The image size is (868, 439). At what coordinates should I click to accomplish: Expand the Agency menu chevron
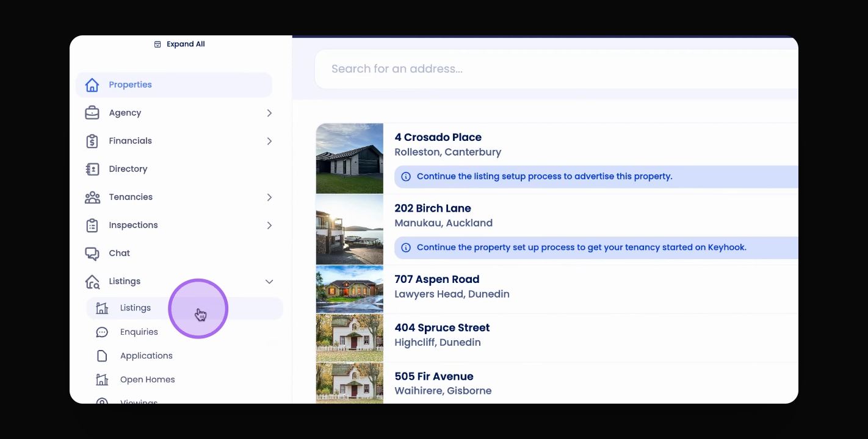tap(269, 113)
